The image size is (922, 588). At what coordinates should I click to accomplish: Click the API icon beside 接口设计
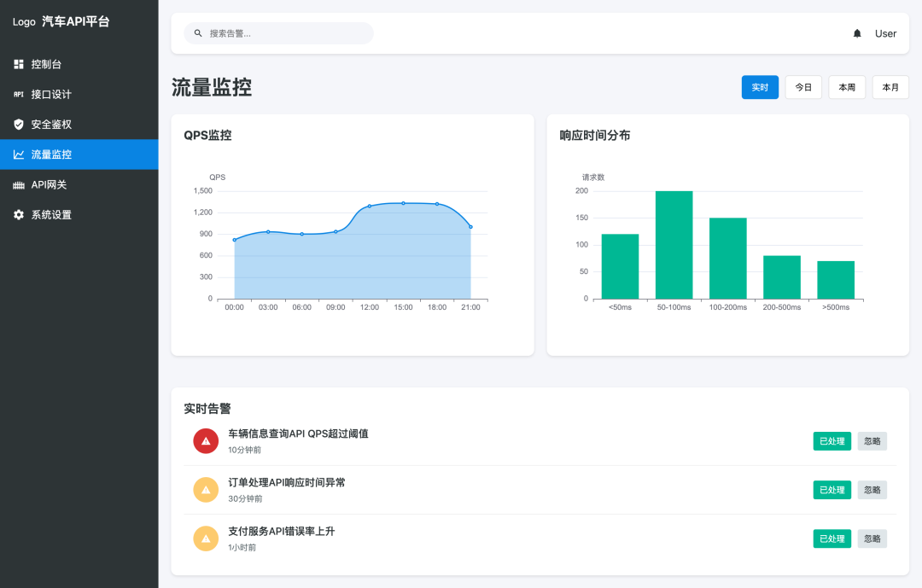(x=19, y=95)
